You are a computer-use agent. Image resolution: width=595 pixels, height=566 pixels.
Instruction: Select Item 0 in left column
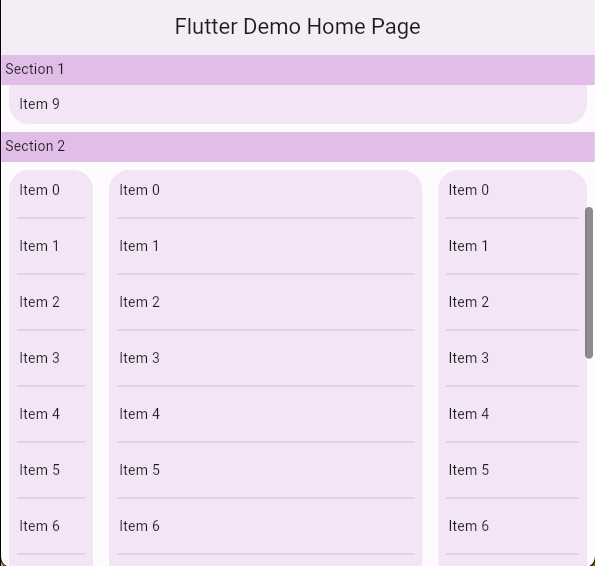tap(51, 190)
